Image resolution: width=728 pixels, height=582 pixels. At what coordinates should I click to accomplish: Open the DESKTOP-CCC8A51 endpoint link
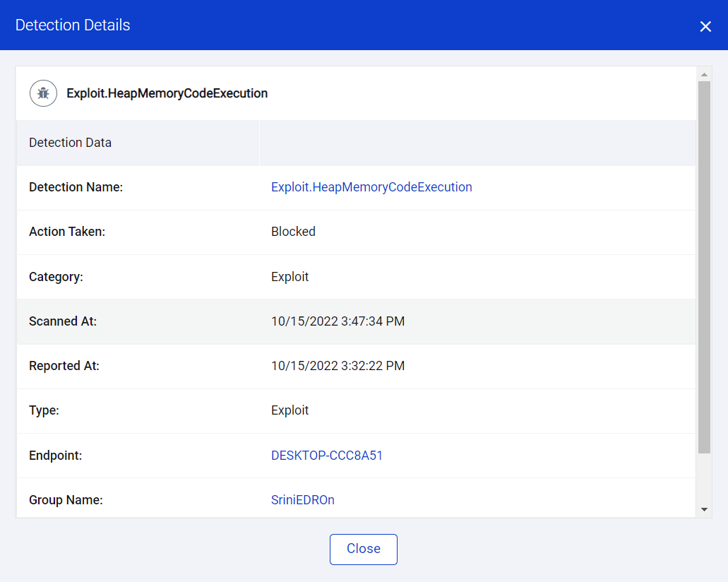pyautogui.click(x=327, y=455)
